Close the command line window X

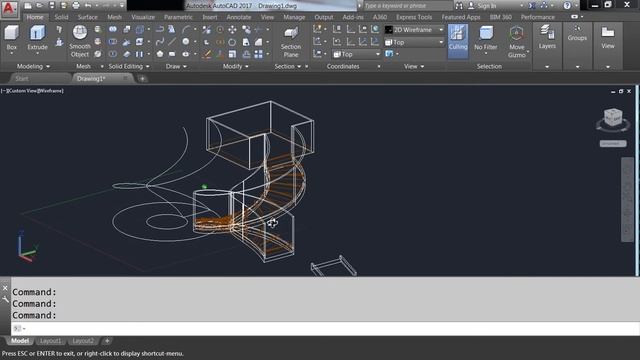click(5, 288)
